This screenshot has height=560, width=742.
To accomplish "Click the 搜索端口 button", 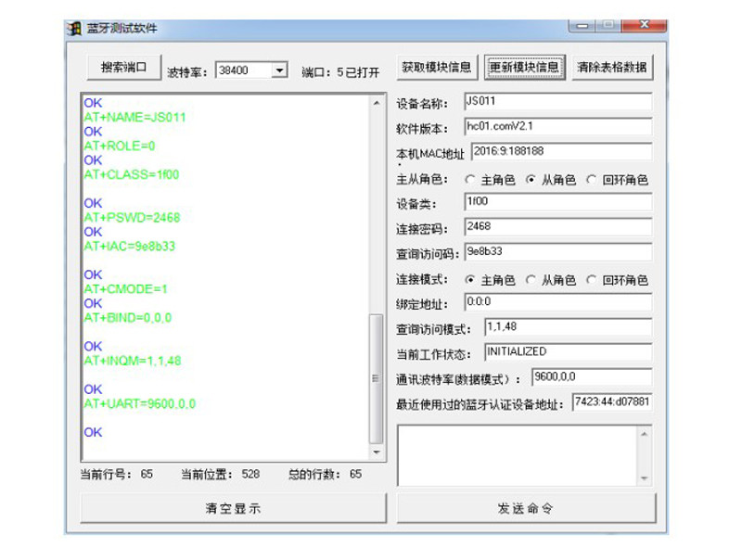I will pos(124,67).
